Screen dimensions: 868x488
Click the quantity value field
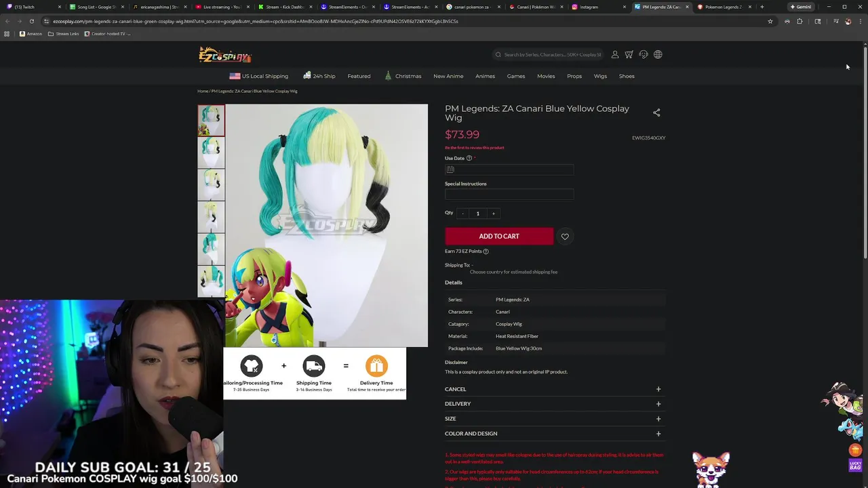477,213
